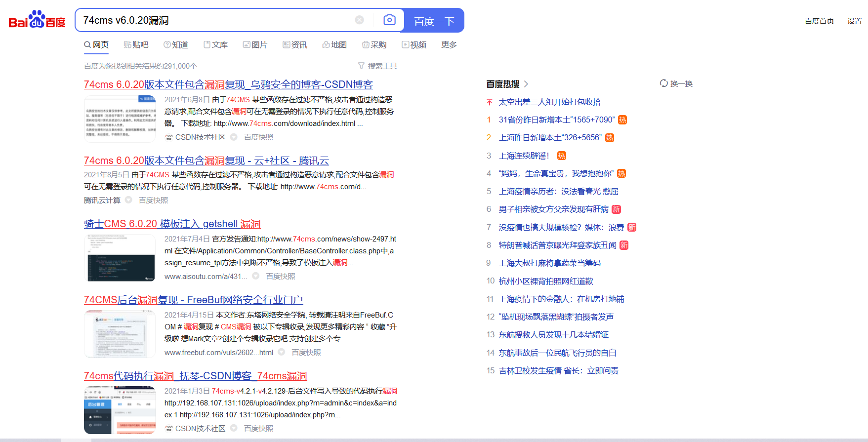Screen dimensions: 868x442
Task: Open camera image search icon
Action: [x=389, y=20]
